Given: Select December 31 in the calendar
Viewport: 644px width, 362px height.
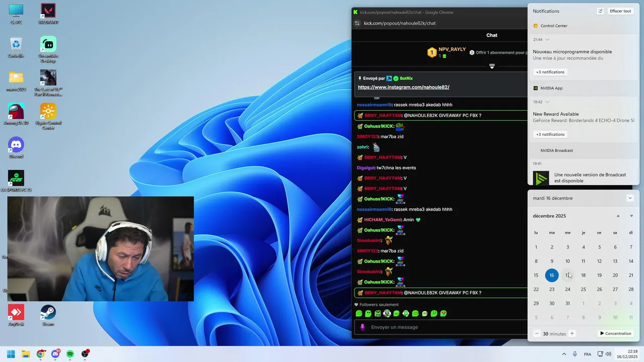Looking at the screenshot, I should [568, 303].
